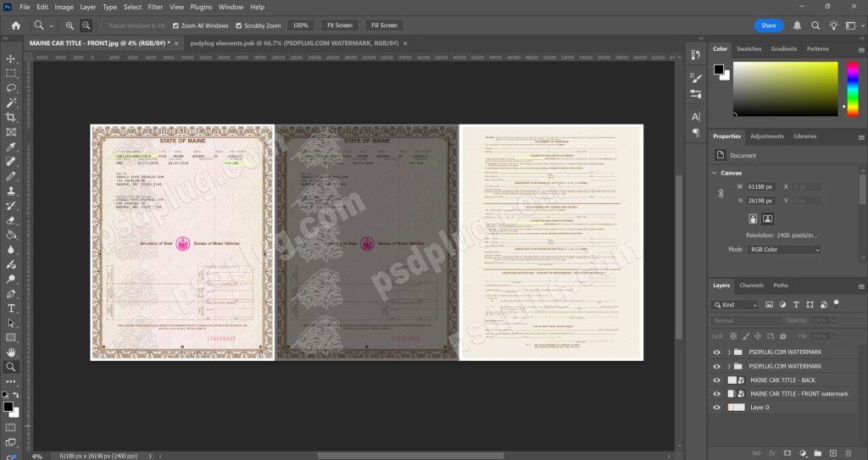Select the Crop tool
The height and width of the screenshot is (460, 868).
[11, 117]
